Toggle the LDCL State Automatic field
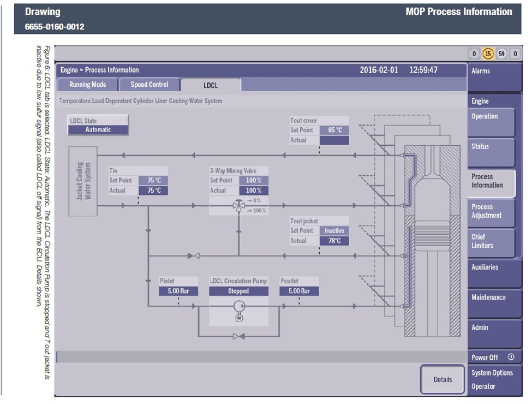 [x=98, y=130]
